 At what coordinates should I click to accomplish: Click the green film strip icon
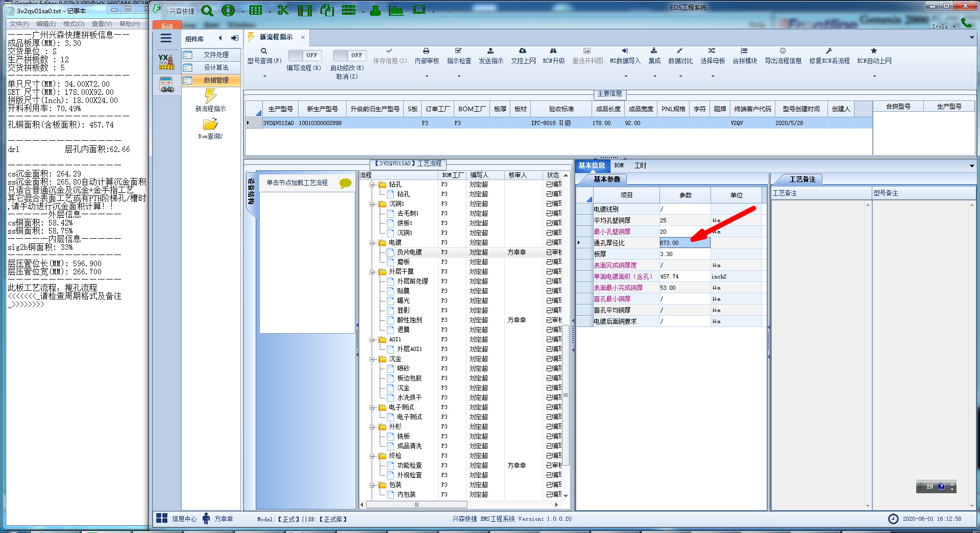305,10
